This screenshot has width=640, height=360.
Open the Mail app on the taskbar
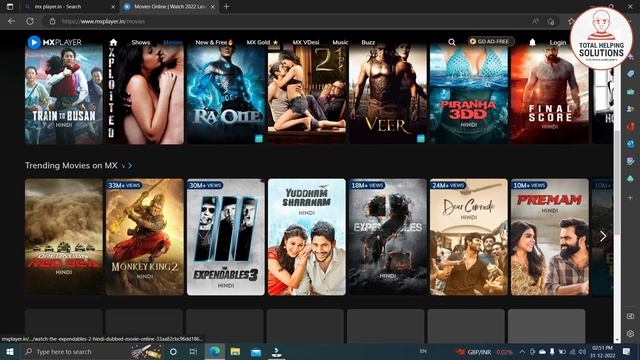pyautogui.click(x=256, y=351)
